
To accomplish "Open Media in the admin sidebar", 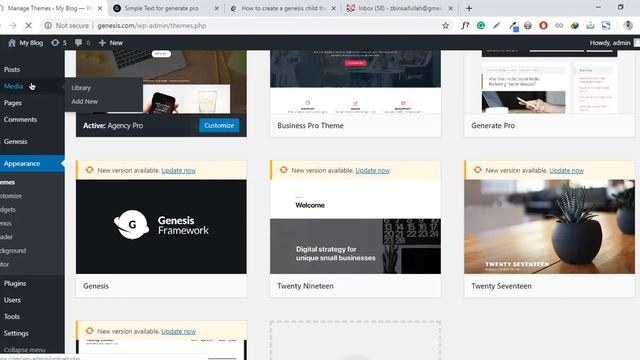I will 13,86.
